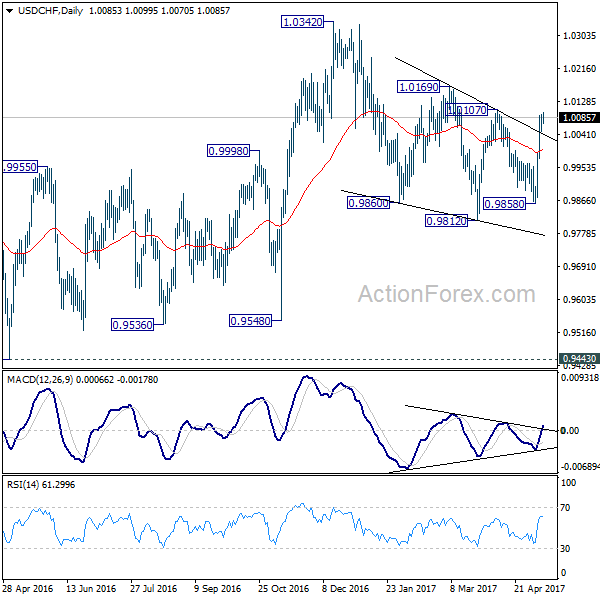600x600 pixels.
Task: Click the 28 Apr 2016 date label
Action: click(x=28, y=588)
